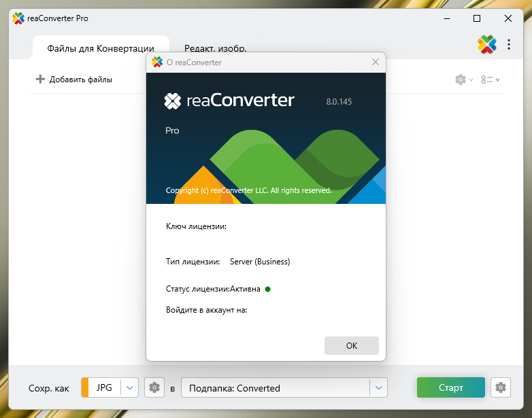Image resolution: width=532 pixels, height=418 pixels.
Task: Expand the list view options dropdown
Action: [490, 80]
